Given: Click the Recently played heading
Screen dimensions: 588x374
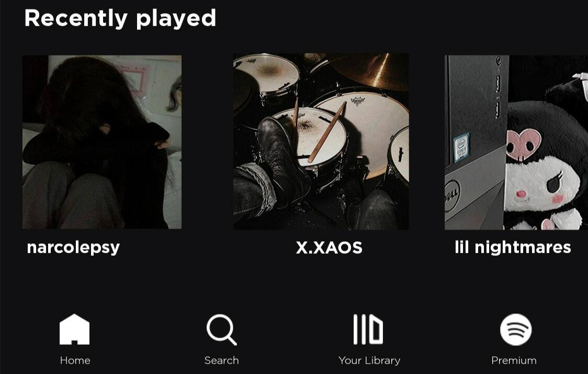Looking at the screenshot, I should [x=120, y=18].
